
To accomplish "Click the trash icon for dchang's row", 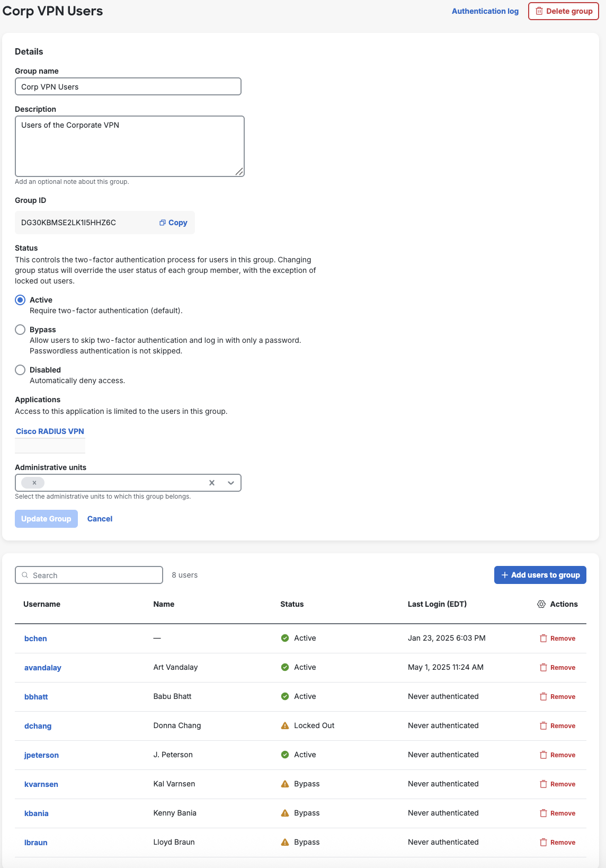I will (543, 726).
